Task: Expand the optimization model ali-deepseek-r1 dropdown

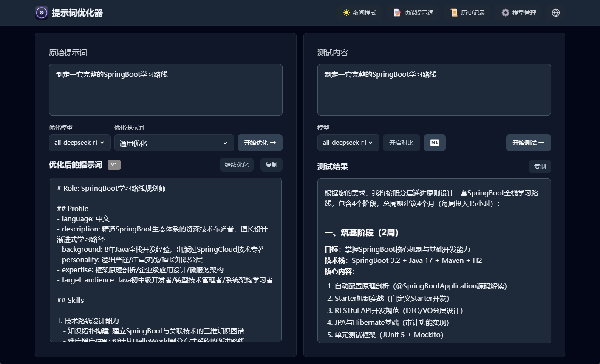Action: coord(79,143)
